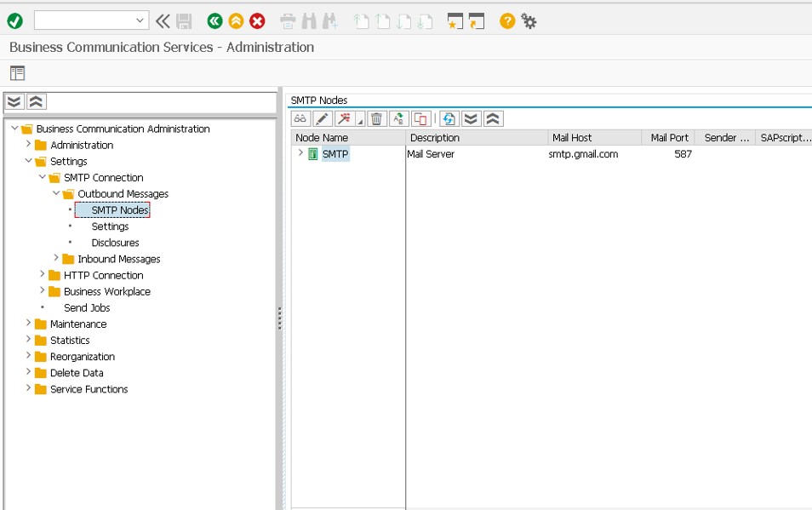Click the 587 mail port cell

[683, 154]
